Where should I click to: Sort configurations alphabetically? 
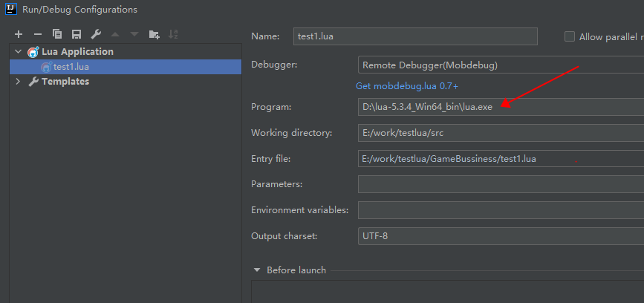(x=173, y=34)
